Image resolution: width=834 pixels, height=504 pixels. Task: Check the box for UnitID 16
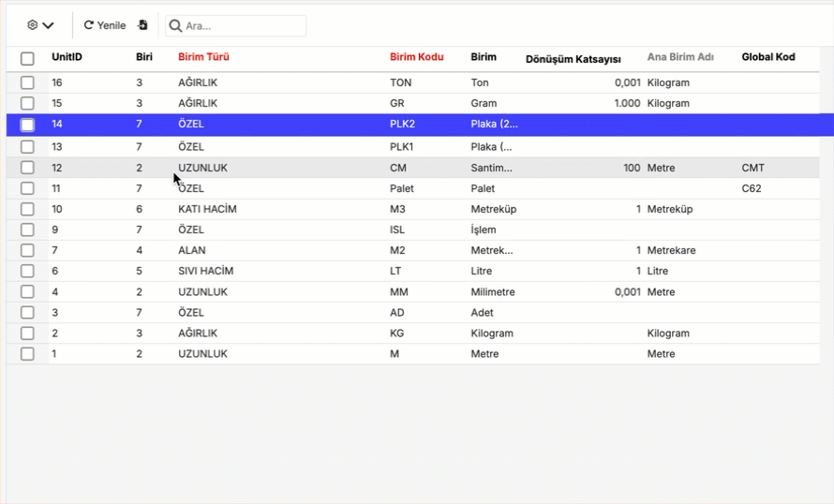coord(27,83)
